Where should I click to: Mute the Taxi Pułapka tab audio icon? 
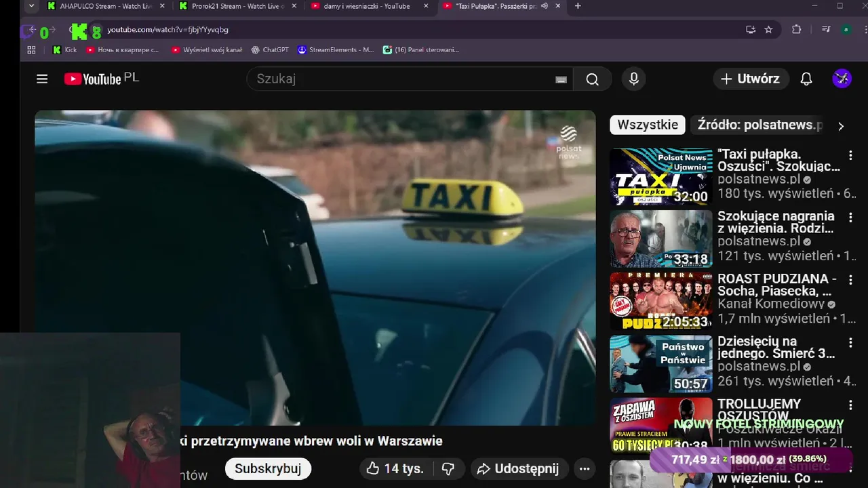[x=544, y=6]
